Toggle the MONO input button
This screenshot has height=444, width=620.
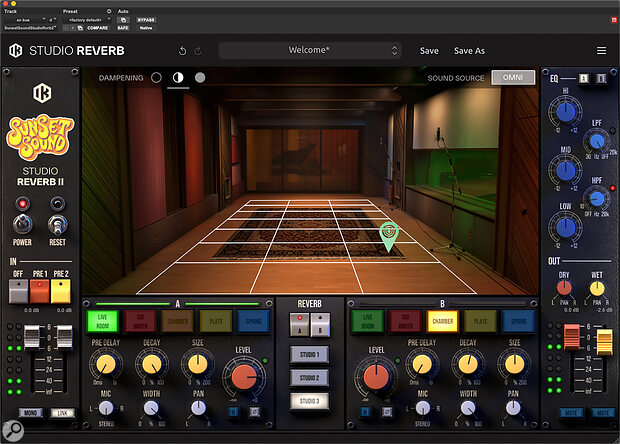click(31, 413)
